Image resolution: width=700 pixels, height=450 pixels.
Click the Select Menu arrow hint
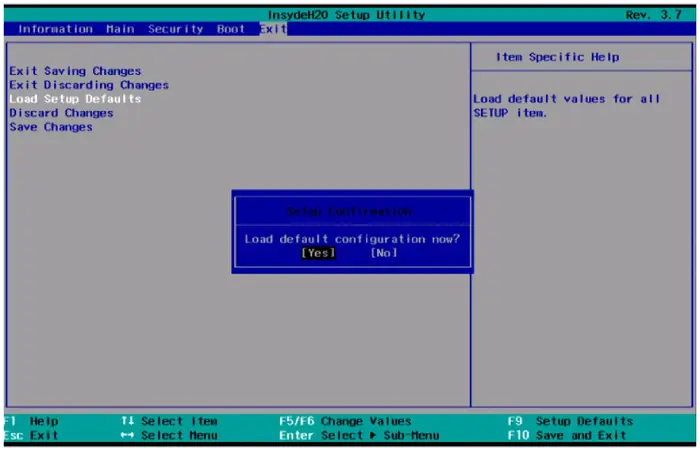click(x=169, y=435)
